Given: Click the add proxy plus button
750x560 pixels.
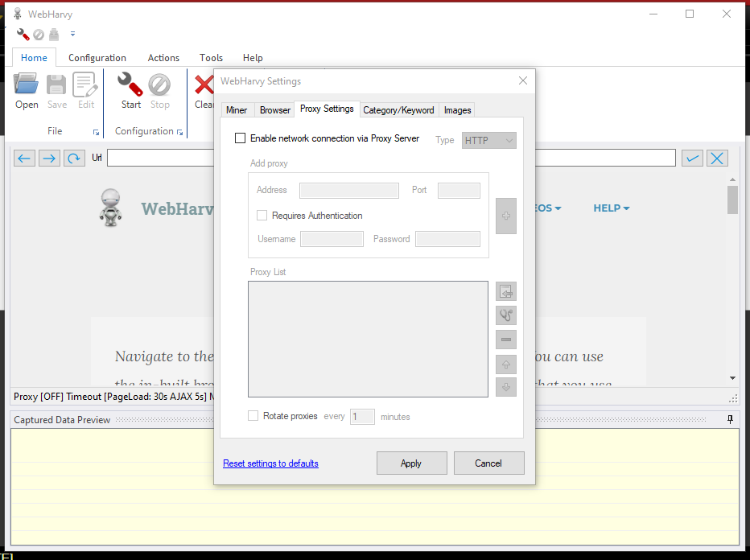Looking at the screenshot, I should click(x=506, y=216).
